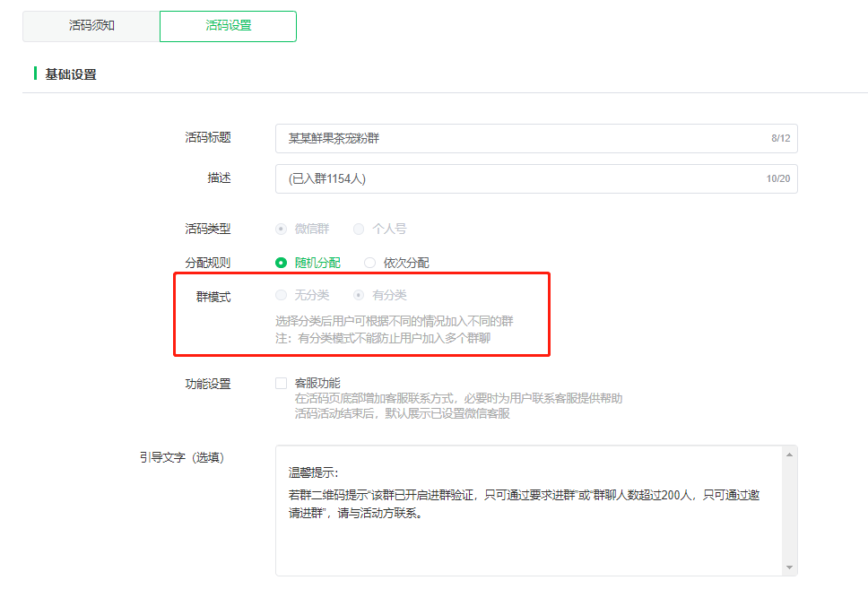868x589 pixels.
Task: Click the 基础设置 section heading
Action: [x=71, y=74]
